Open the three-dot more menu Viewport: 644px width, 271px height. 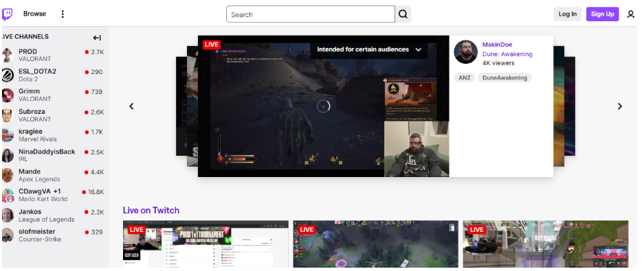[x=63, y=14]
